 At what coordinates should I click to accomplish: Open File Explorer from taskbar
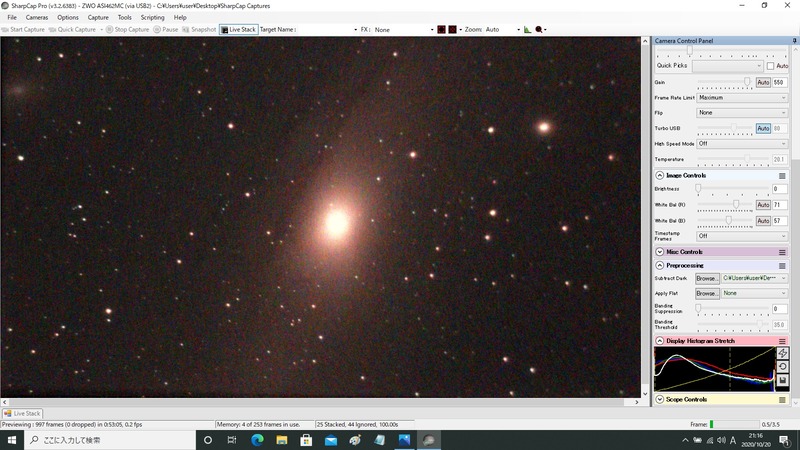tap(282, 440)
